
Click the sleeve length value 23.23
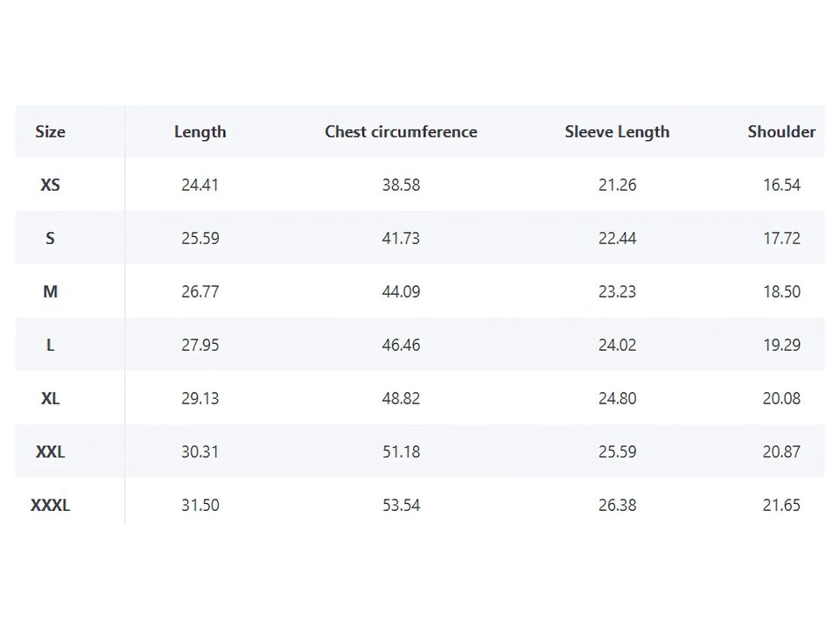click(x=617, y=292)
